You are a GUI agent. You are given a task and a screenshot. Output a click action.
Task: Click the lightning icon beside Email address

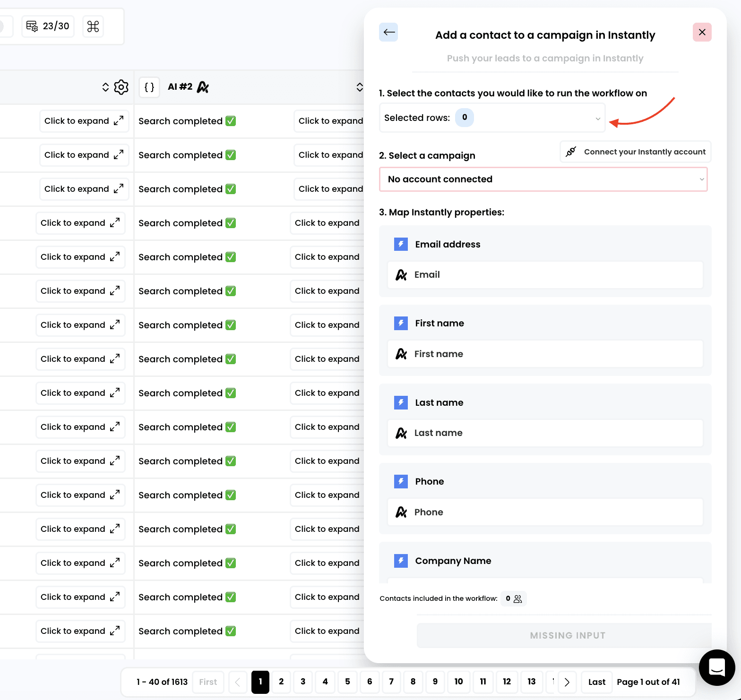(401, 244)
